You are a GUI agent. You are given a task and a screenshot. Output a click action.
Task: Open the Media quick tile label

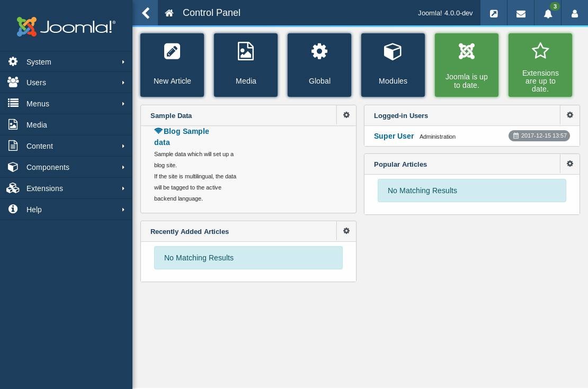coord(246,81)
